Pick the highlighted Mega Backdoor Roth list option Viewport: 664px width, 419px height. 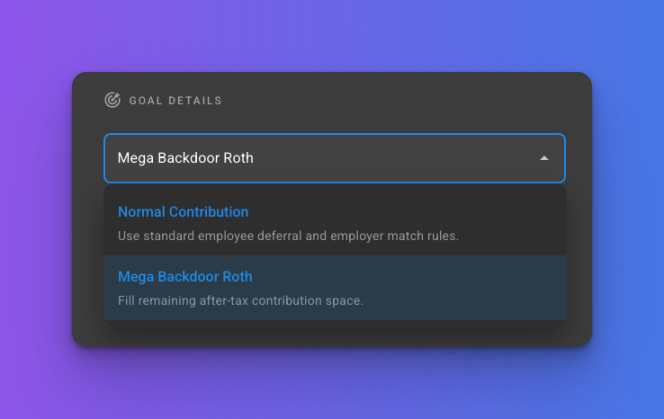[334, 288]
